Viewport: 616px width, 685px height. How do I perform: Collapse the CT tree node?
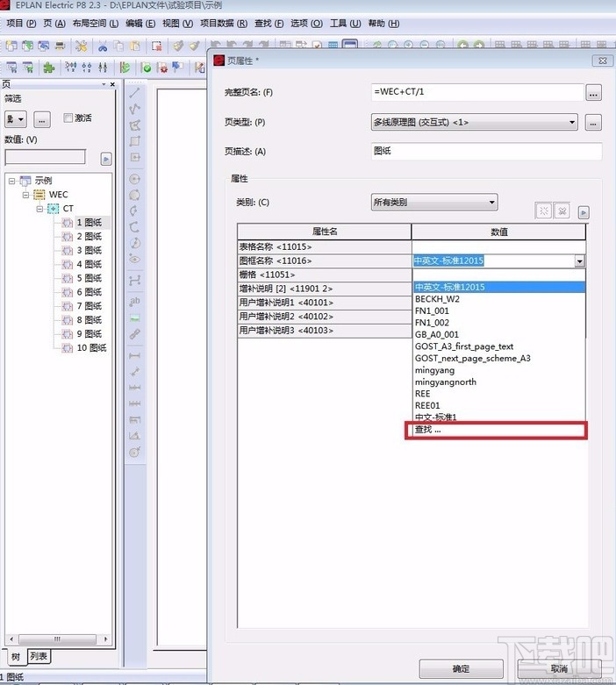[39, 209]
